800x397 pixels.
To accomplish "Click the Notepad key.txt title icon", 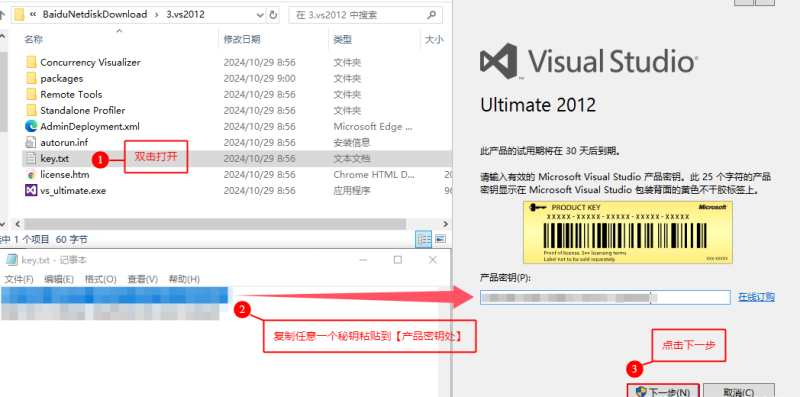I will tap(11, 260).
